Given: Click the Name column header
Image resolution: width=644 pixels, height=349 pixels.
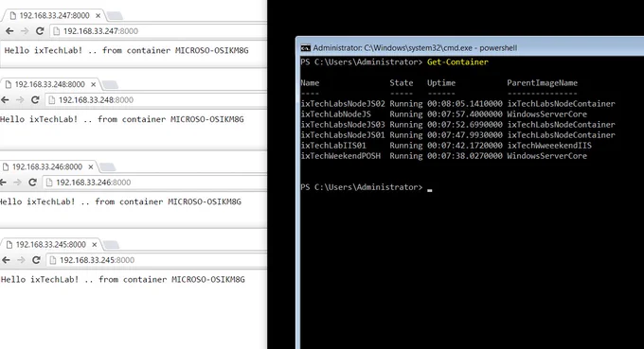Looking at the screenshot, I should tap(310, 83).
